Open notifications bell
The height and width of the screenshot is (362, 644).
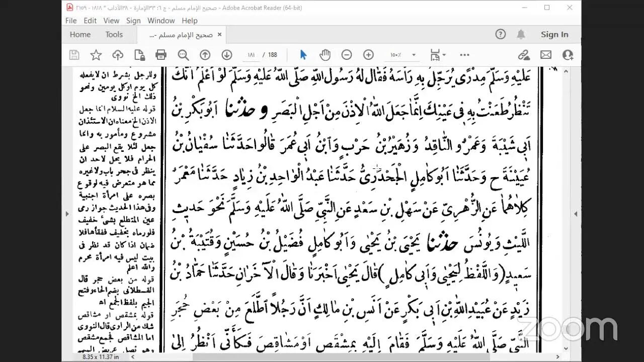tap(521, 34)
